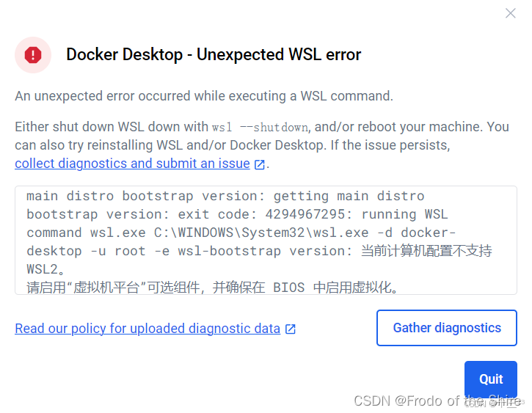
Task: Close the Docker Desktop error dialog
Action: [510, 13]
